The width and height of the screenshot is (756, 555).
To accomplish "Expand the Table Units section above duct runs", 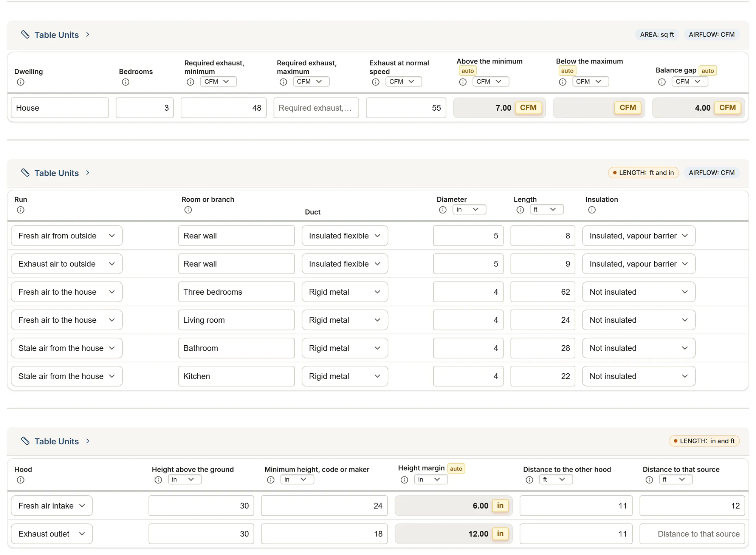I will [x=88, y=173].
